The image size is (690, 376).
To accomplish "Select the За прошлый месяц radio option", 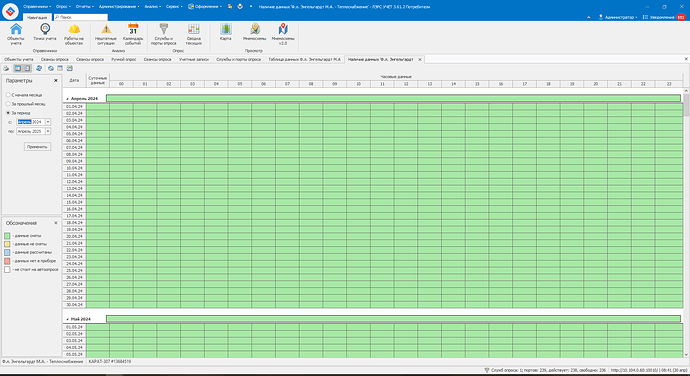I will point(8,104).
